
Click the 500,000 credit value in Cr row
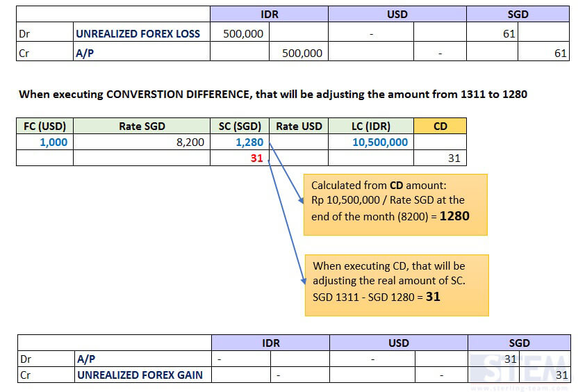(302, 54)
